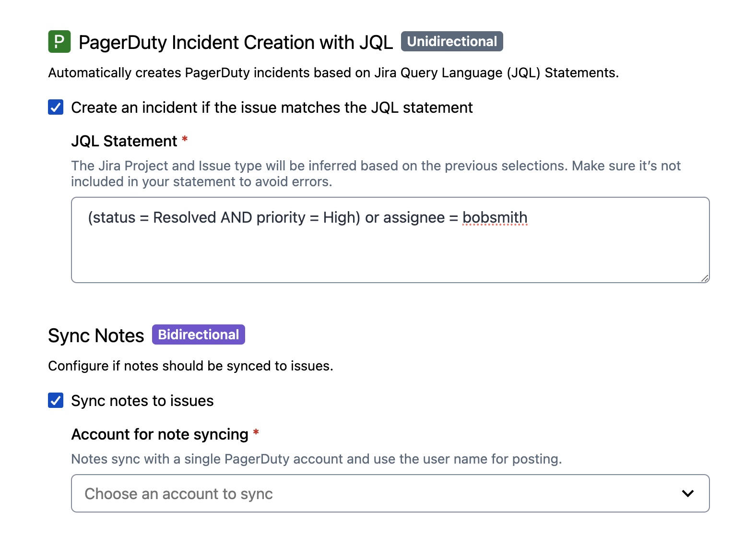The height and width of the screenshot is (549, 756).
Task: Click the Create an incident checkbox label text
Action: click(x=272, y=107)
